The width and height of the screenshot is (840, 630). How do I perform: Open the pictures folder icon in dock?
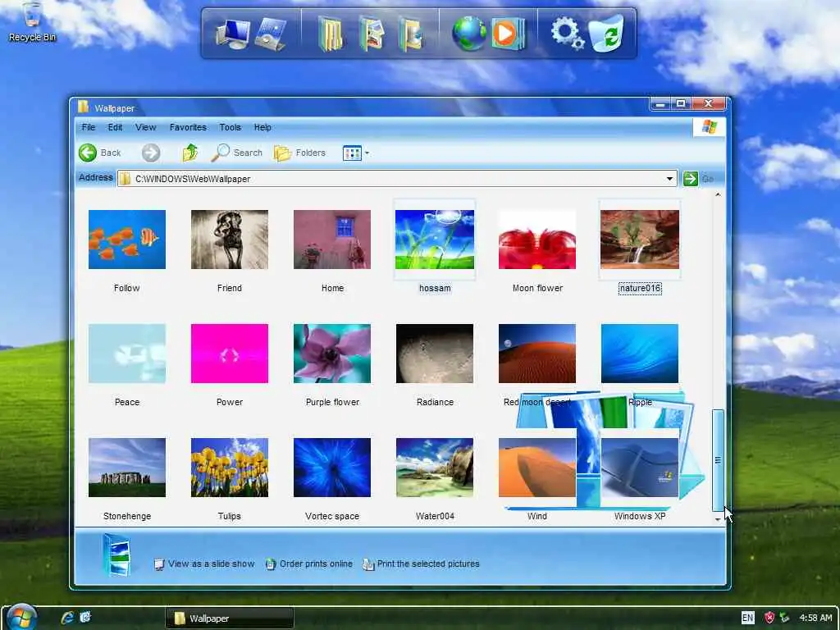[372, 34]
